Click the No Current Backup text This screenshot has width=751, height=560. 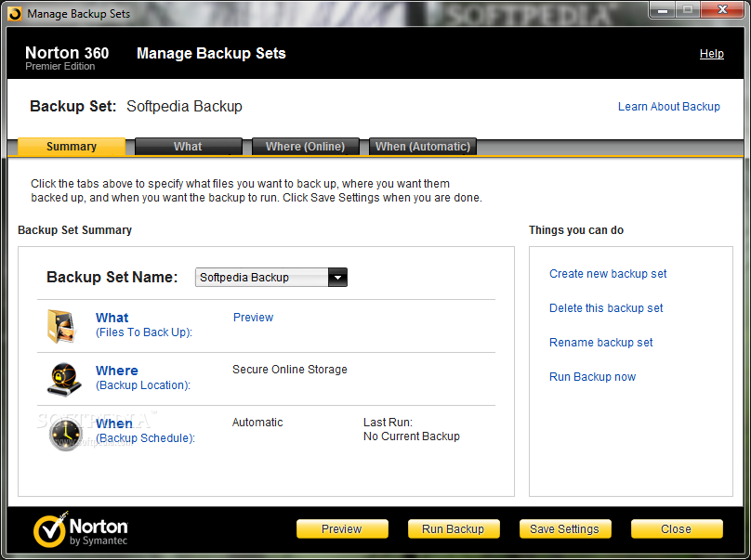(x=412, y=436)
